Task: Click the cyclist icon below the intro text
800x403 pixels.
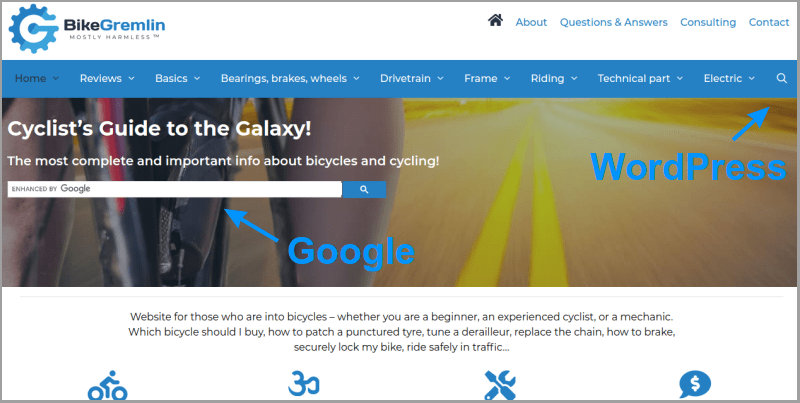Action: [107, 386]
